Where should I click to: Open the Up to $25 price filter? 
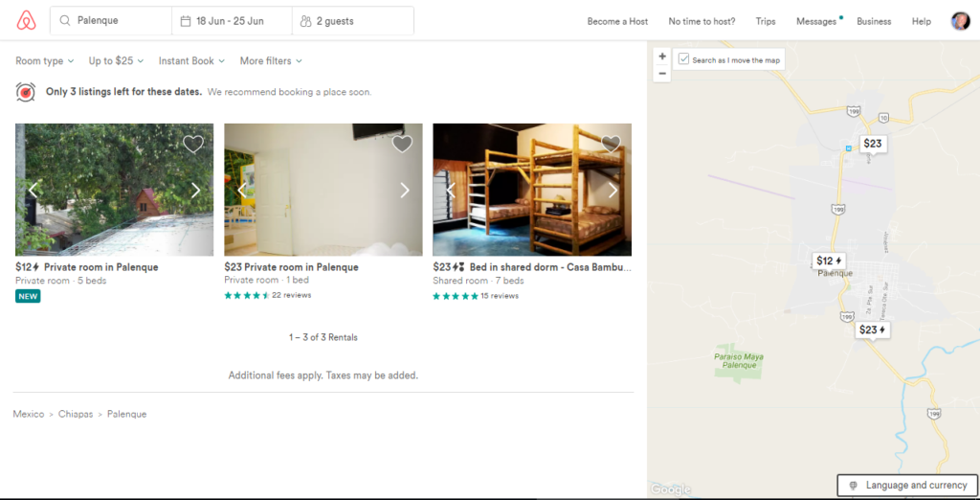pos(116,61)
